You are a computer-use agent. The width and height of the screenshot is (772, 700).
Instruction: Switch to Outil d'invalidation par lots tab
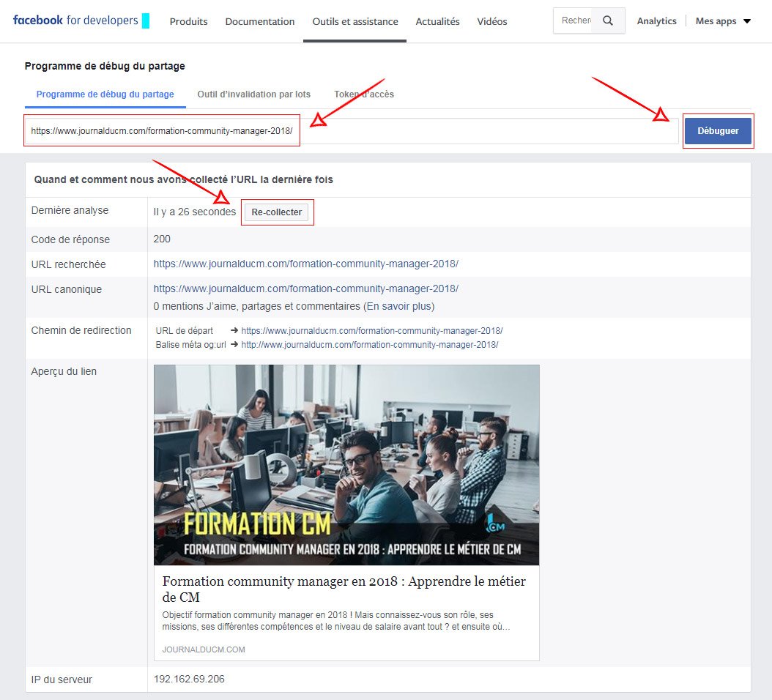click(254, 94)
